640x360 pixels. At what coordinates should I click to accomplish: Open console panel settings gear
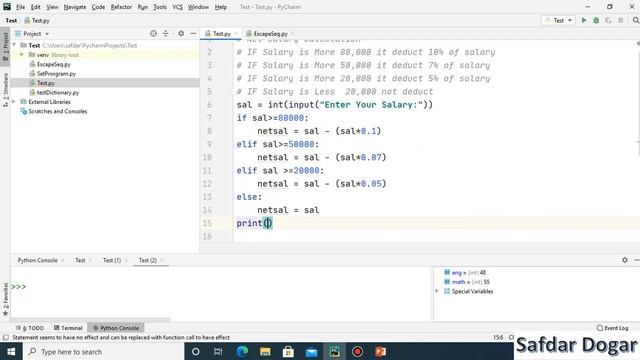625,260
